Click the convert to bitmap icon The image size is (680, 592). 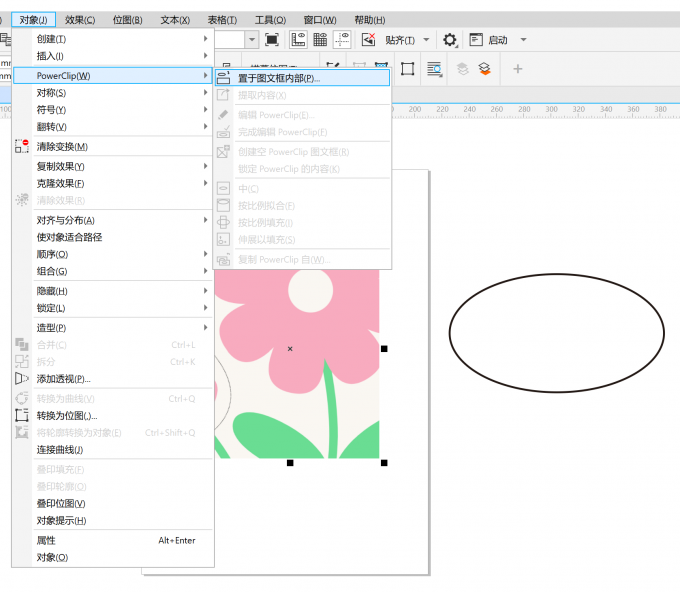(22, 415)
